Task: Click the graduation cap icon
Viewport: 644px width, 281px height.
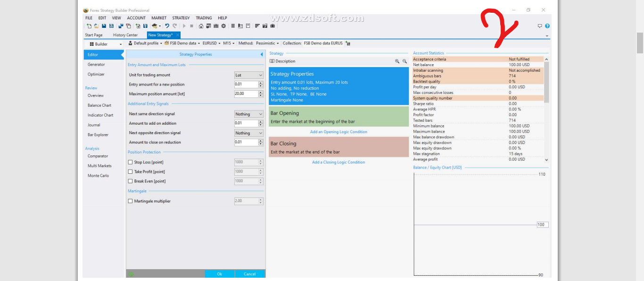Action: click(x=154, y=26)
